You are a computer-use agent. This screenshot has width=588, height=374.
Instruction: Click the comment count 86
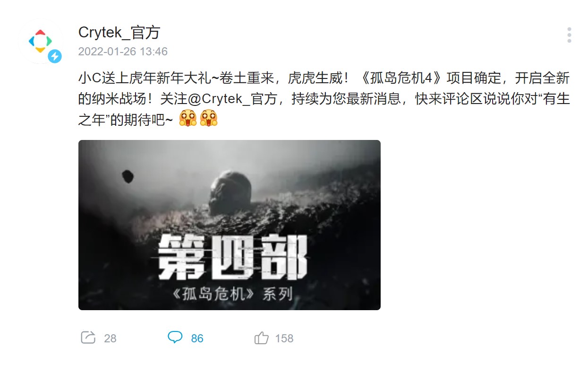(x=197, y=339)
